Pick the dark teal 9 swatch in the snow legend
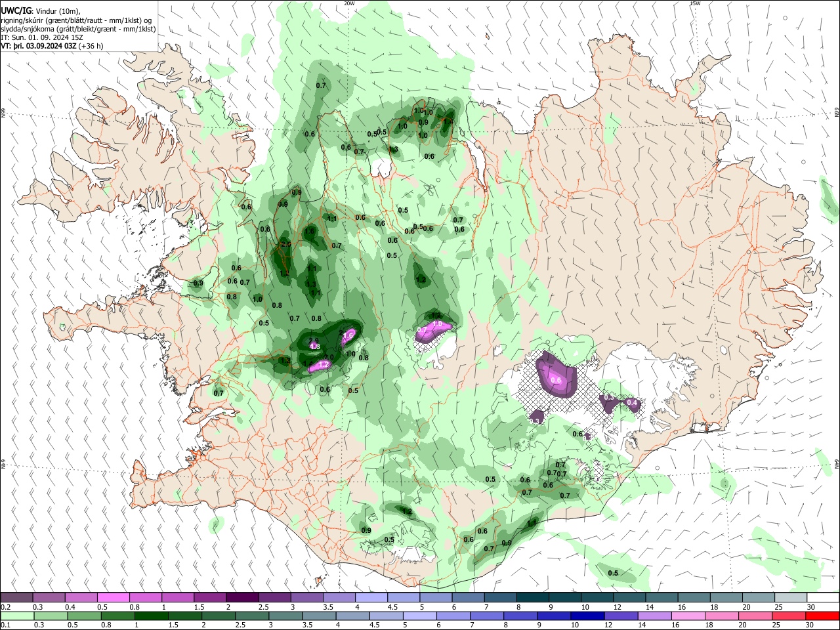Screen dimensions: 840x630 coord(564,598)
